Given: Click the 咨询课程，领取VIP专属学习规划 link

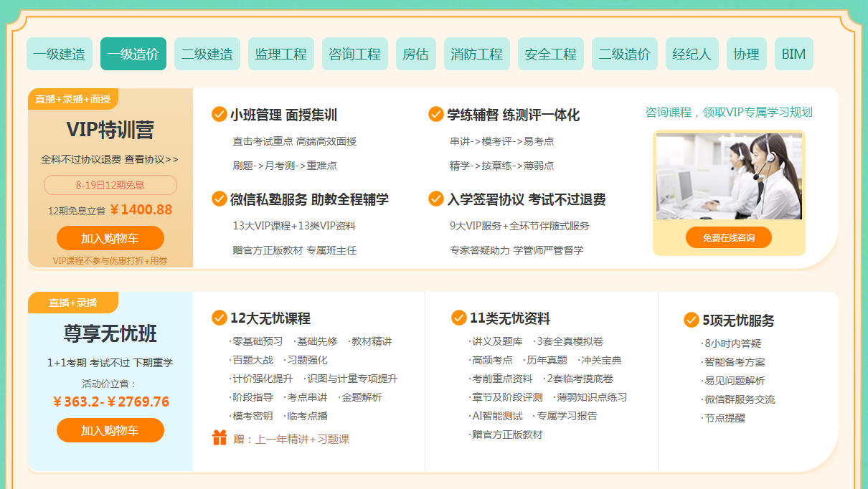Looking at the screenshot, I should click(x=729, y=112).
